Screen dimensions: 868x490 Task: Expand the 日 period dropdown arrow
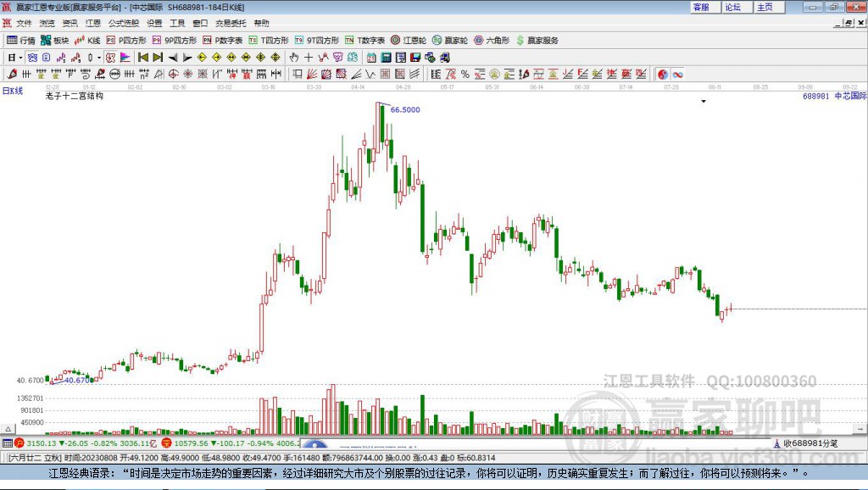[x=20, y=58]
